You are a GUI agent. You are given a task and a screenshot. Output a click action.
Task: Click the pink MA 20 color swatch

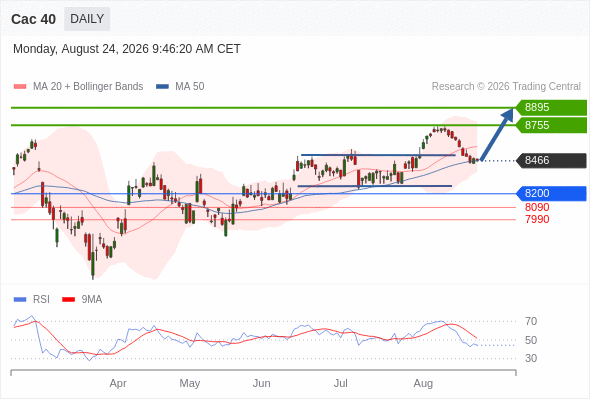(20, 87)
